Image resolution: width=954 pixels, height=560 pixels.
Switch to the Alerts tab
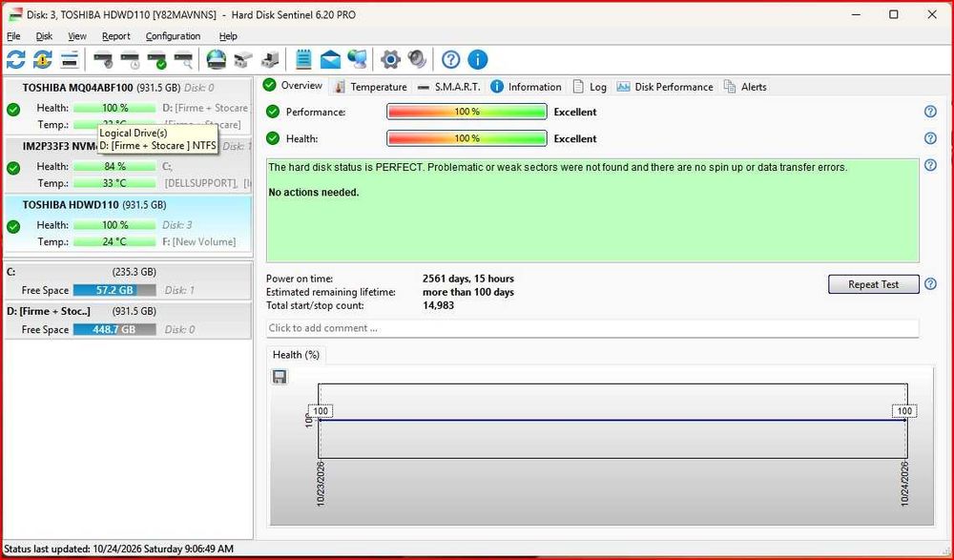pyautogui.click(x=745, y=87)
